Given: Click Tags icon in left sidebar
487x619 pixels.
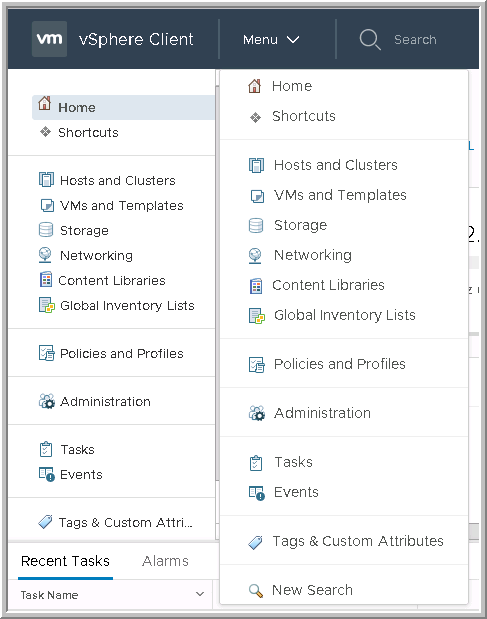Looking at the screenshot, I should [x=45, y=521].
